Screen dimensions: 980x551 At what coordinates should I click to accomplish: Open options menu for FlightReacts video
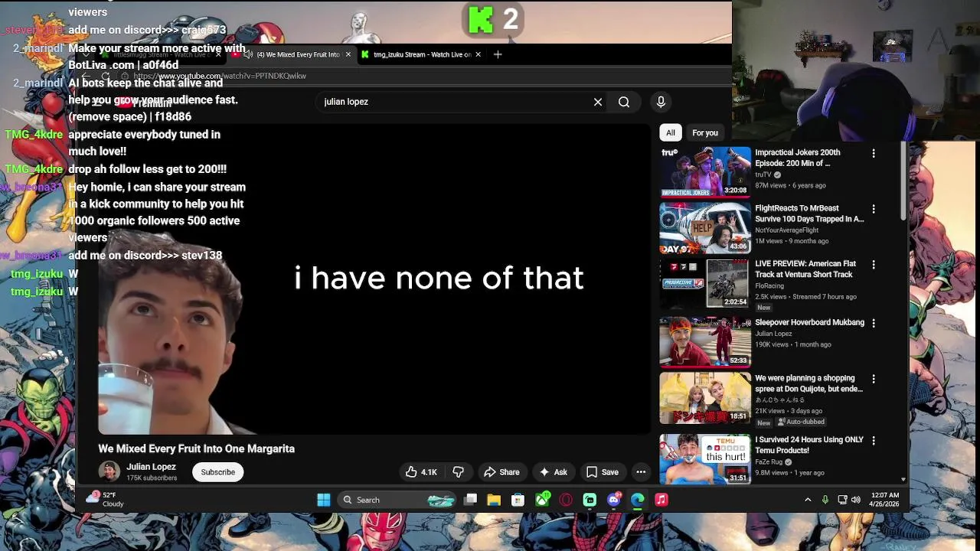tap(874, 209)
